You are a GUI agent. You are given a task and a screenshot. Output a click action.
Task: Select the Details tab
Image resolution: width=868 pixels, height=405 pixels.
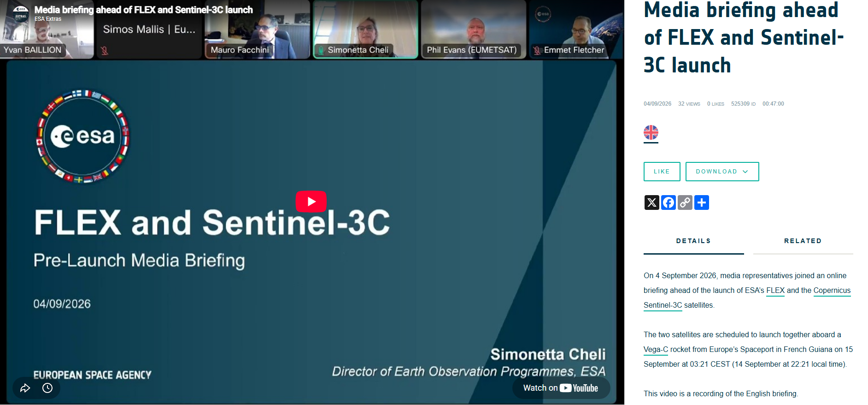[x=693, y=241]
